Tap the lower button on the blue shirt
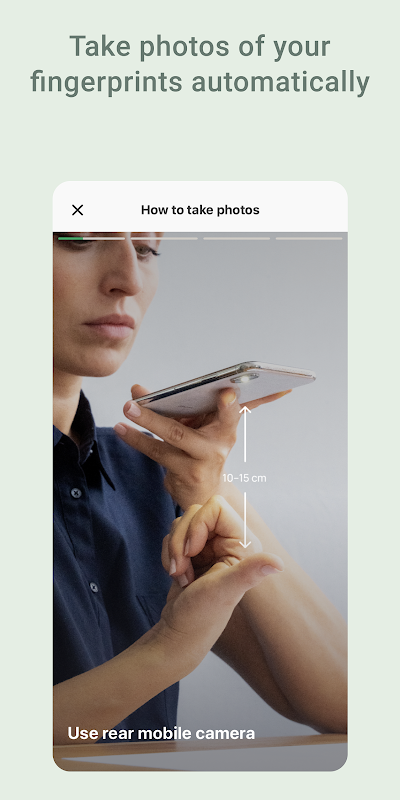This screenshot has height=800, width=400. tap(93, 587)
